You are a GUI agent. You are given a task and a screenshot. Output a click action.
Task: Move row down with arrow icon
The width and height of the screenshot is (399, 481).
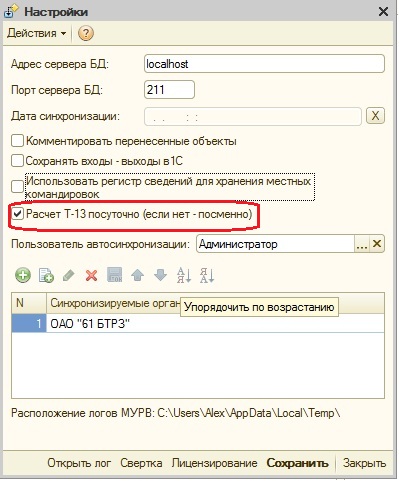click(160, 275)
